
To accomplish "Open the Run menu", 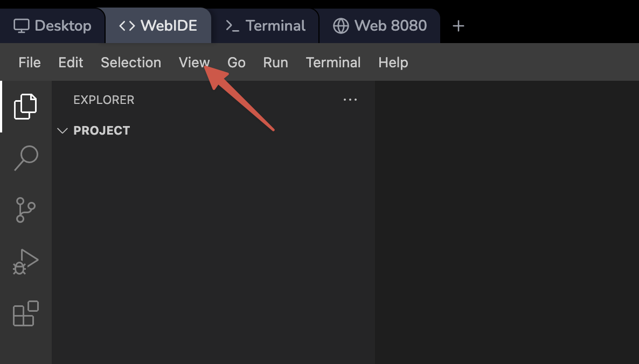I will point(275,62).
